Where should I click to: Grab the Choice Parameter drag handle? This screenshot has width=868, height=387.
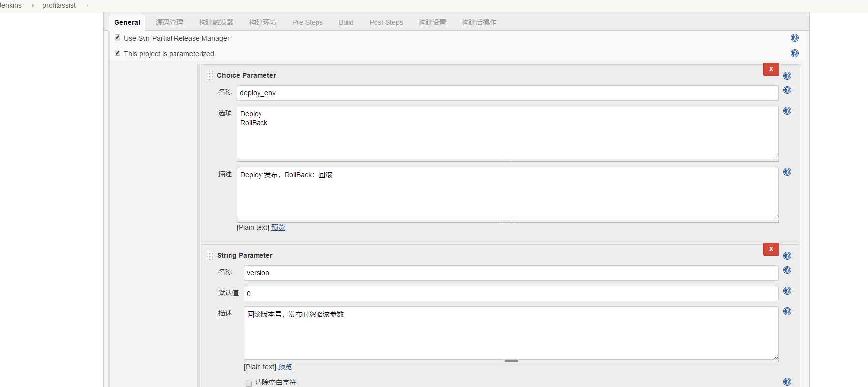pyautogui.click(x=210, y=75)
